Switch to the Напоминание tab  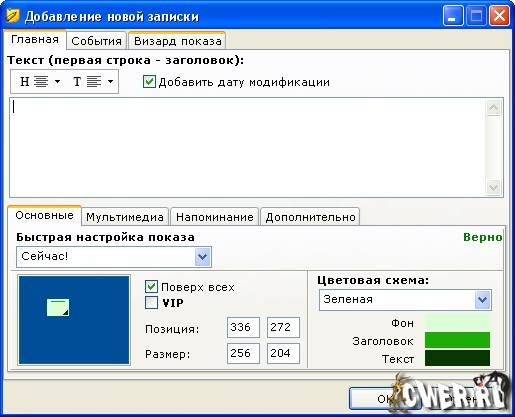pos(215,217)
